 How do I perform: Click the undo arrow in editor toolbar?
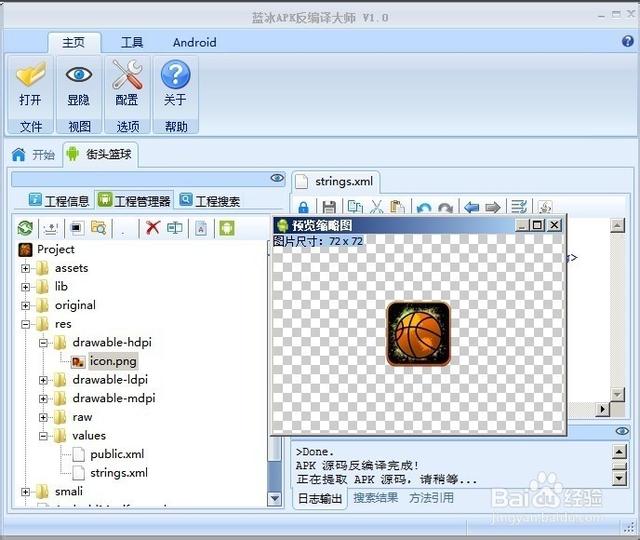click(x=424, y=208)
